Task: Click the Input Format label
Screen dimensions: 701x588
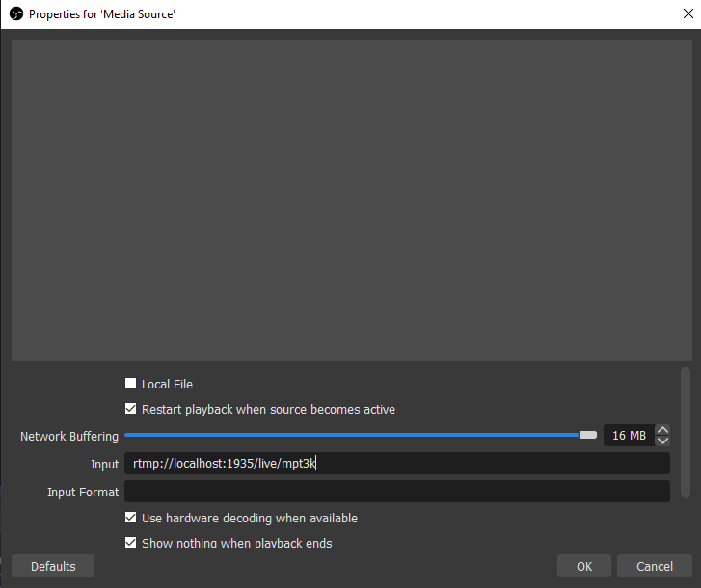Action: click(x=83, y=493)
